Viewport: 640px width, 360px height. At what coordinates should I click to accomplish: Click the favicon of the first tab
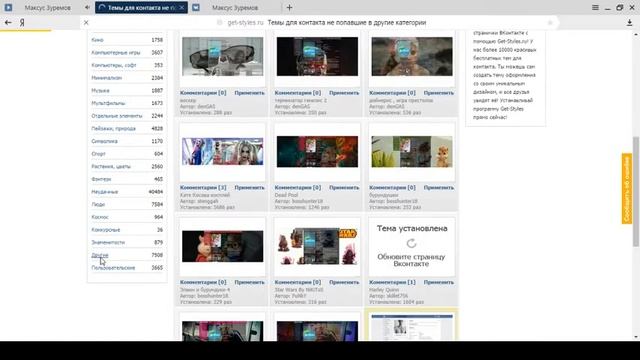8,7
